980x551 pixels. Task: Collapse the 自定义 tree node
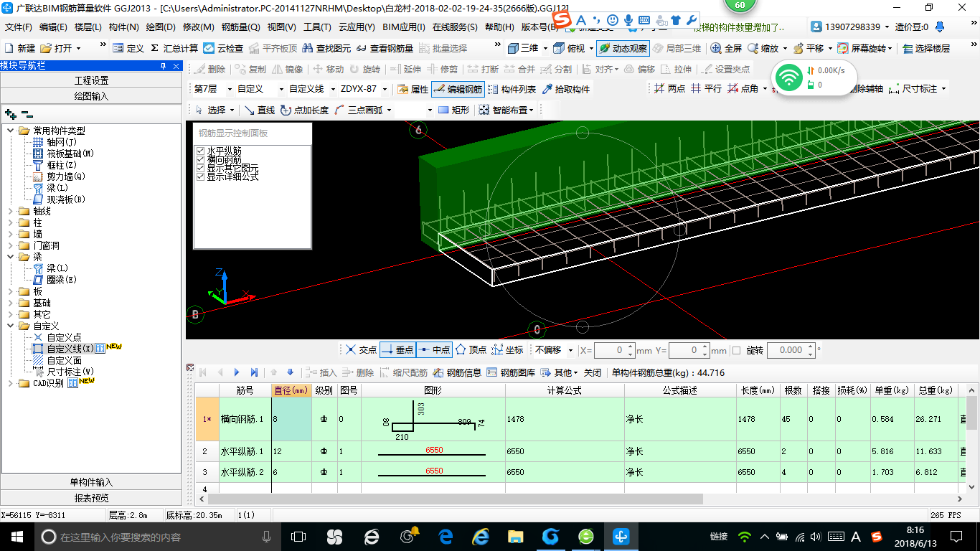(11, 326)
